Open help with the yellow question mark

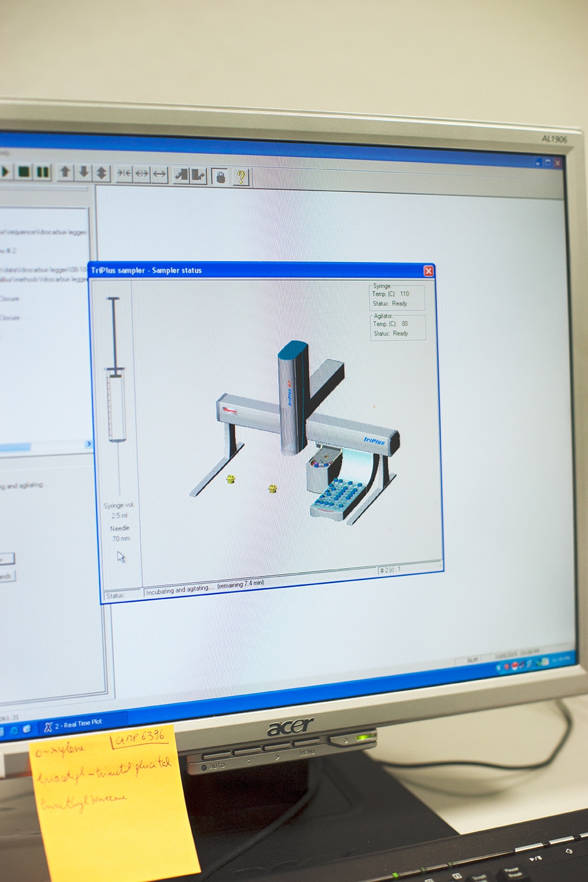tap(241, 177)
